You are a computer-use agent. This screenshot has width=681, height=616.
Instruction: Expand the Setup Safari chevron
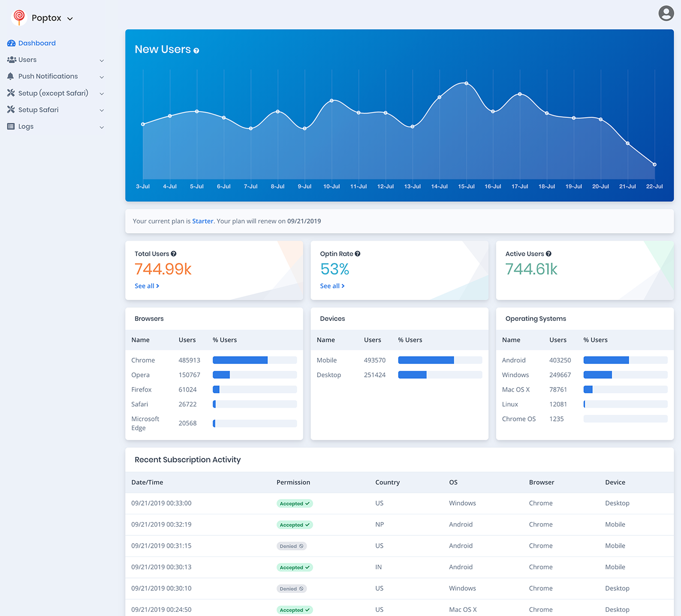(102, 110)
